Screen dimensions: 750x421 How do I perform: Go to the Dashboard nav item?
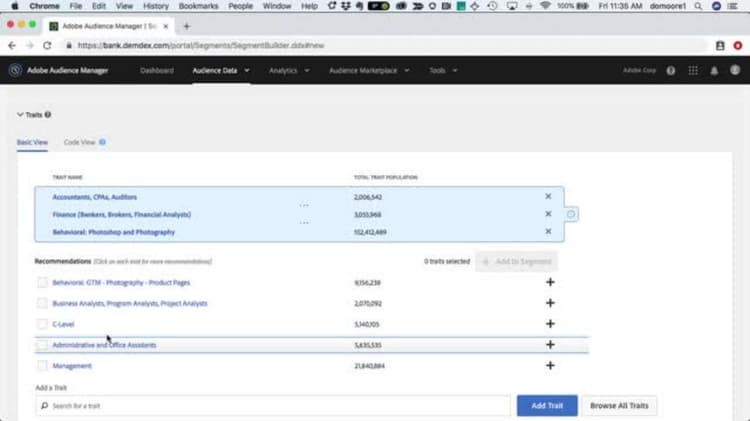tap(156, 70)
